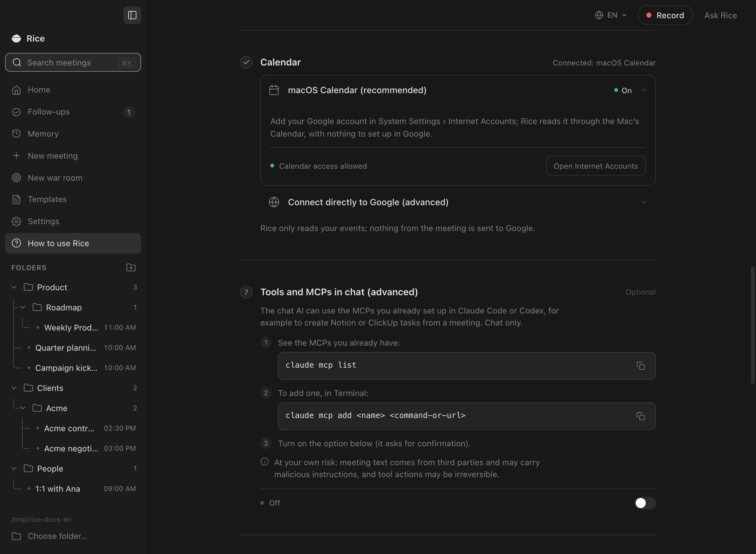Click the calendar icon beside macOS Calendar
Screen dimensions: 756x554
tap(274, 90)
